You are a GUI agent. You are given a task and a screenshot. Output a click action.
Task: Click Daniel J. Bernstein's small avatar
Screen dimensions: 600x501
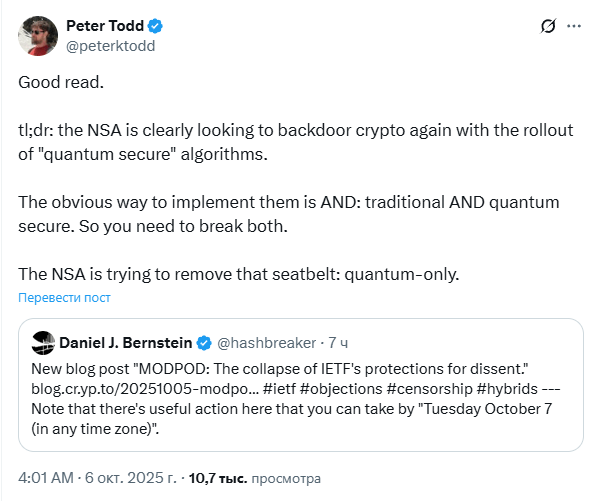[43, 342]
